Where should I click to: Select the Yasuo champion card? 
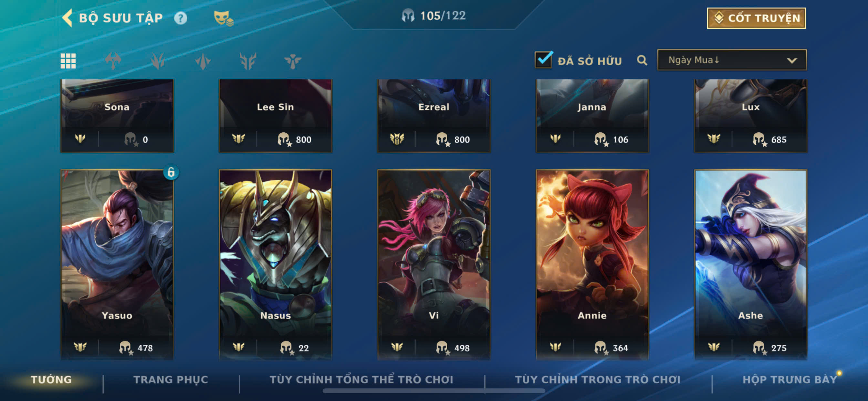(x=117, y=264)
